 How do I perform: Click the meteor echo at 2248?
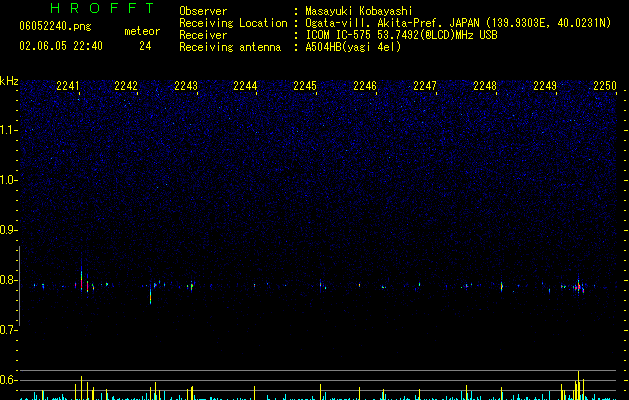pyautogui.click(x=501, y=286)
